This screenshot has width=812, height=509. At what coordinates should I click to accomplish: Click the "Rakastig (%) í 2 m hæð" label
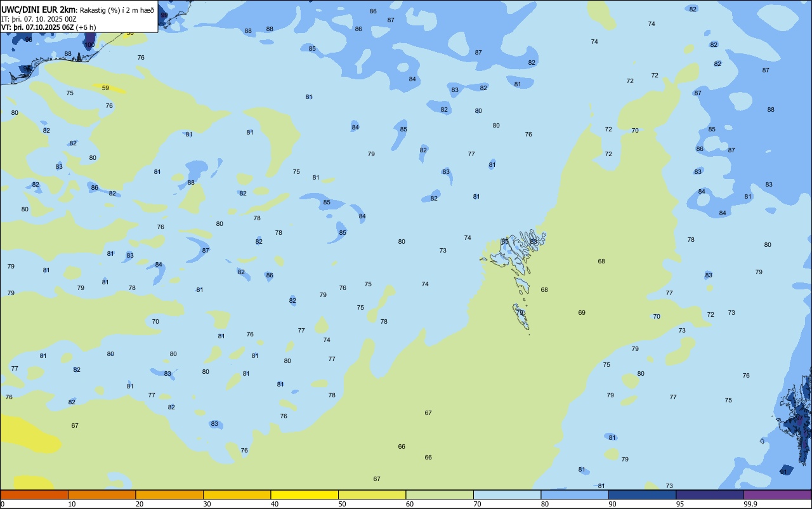point(117,10)
